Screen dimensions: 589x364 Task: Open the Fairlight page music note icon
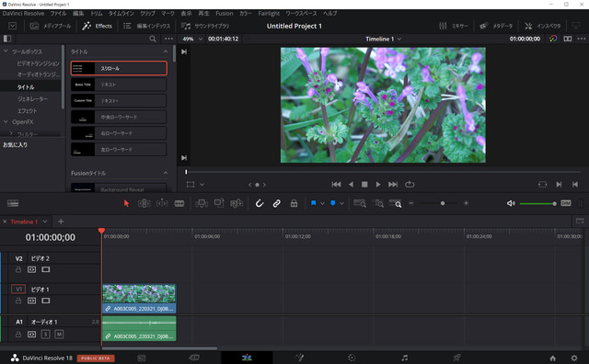coord(404,358)
